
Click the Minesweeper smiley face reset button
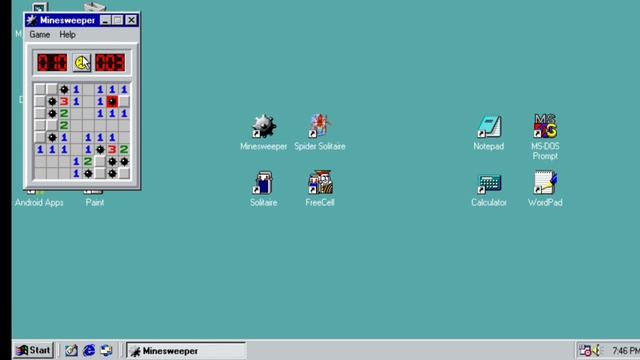82,63
